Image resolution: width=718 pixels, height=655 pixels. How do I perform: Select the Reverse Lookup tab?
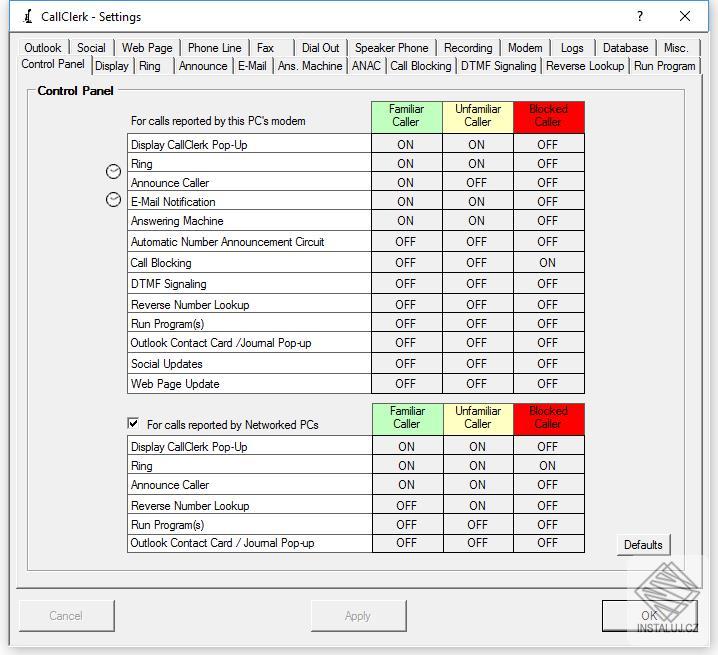tap(585, 66)
